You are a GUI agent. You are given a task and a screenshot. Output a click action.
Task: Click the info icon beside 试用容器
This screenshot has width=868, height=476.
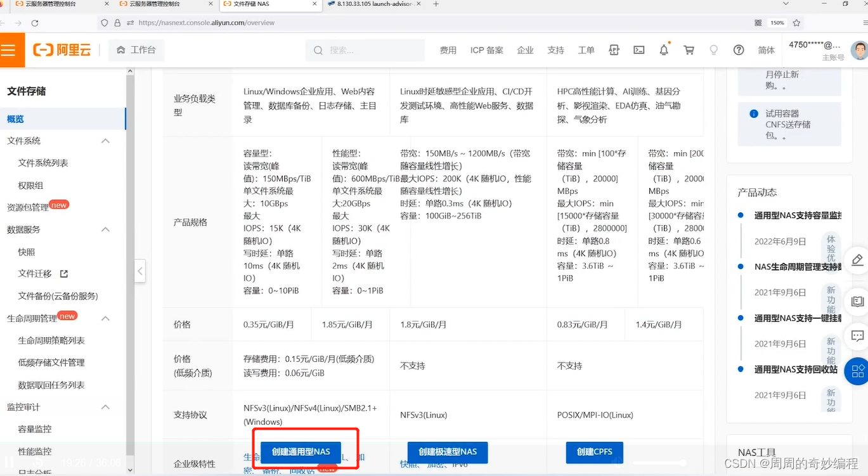[754, 113]
